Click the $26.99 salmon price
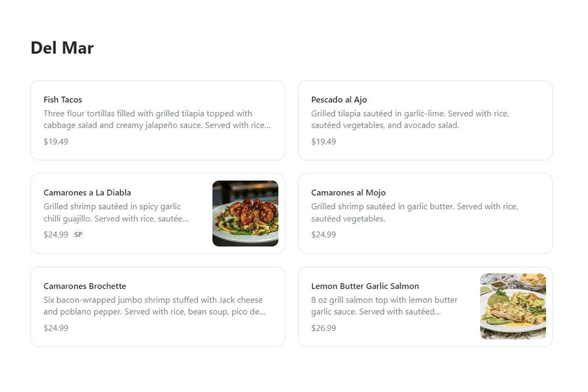Image resolution: width=588 pixels, height=392 pixels. click(323, 328)
